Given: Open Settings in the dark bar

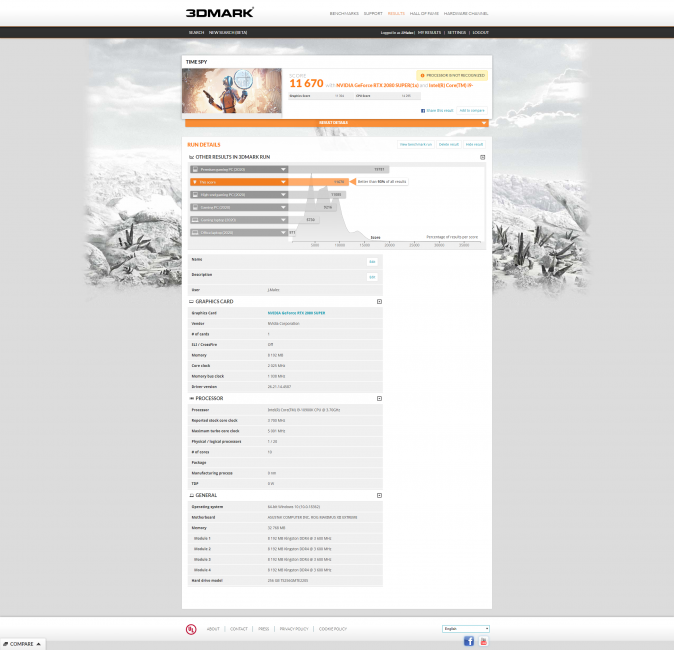Looking at the screenshot, I should tap(456, 33).
